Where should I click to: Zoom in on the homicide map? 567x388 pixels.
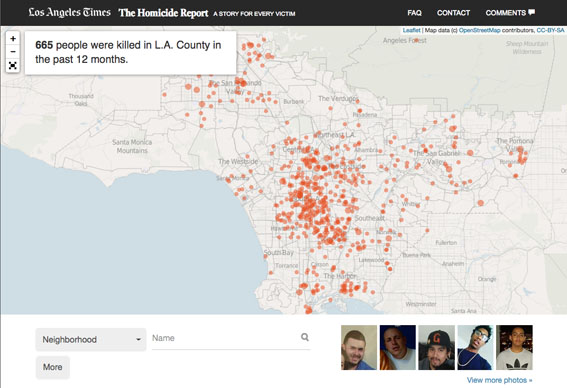point(13,38)
